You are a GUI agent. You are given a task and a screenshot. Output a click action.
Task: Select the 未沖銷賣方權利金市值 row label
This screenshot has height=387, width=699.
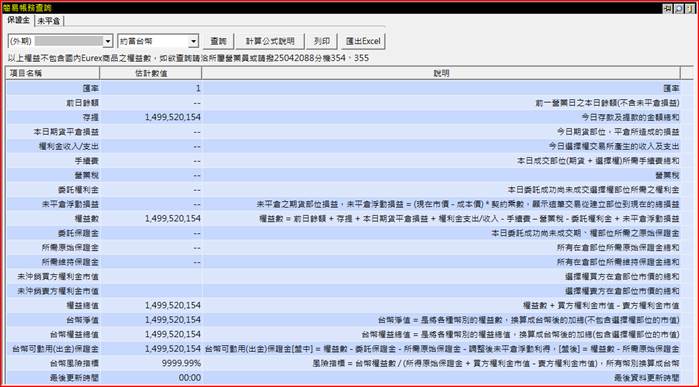[x=58, y=291]
